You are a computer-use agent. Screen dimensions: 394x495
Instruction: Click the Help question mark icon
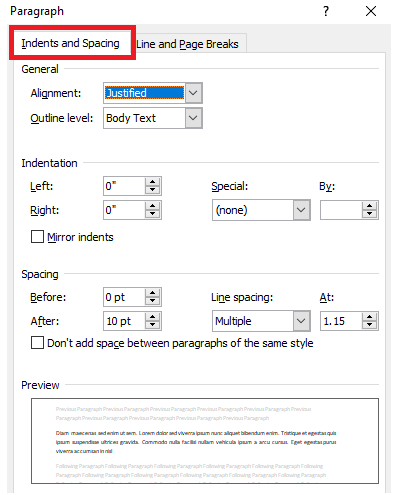click(x=326, y=11)
